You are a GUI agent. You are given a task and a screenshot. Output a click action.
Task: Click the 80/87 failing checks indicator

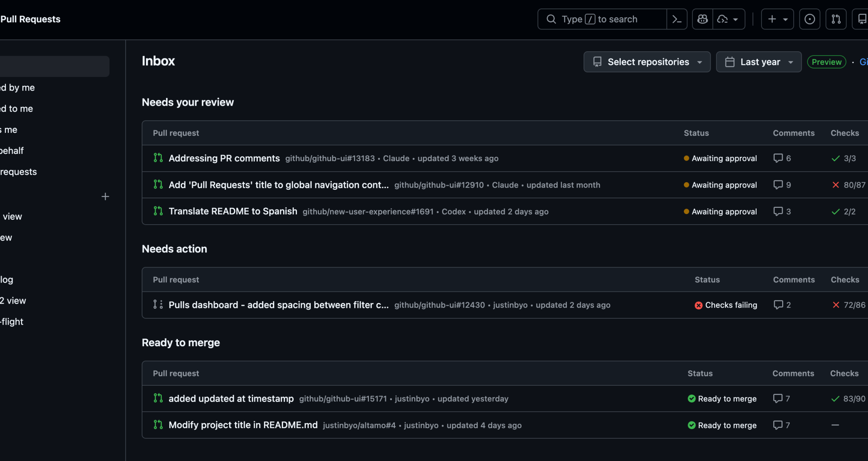(x=849, y=185)
